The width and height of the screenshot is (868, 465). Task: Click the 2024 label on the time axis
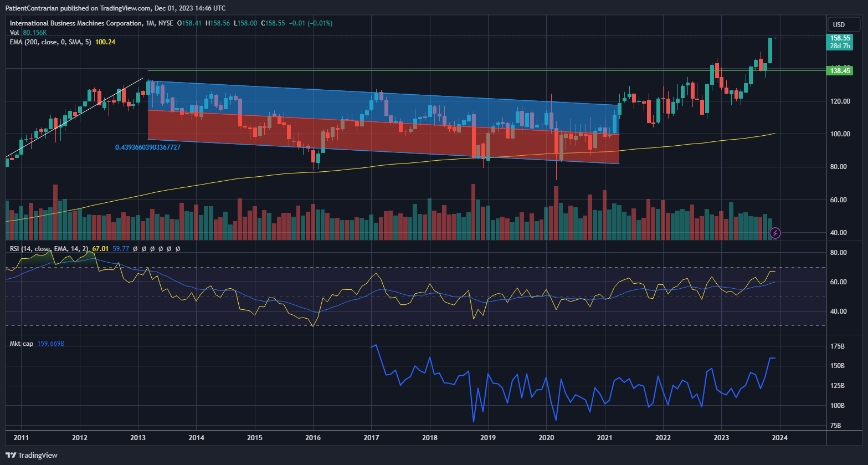tap(780, 438)
